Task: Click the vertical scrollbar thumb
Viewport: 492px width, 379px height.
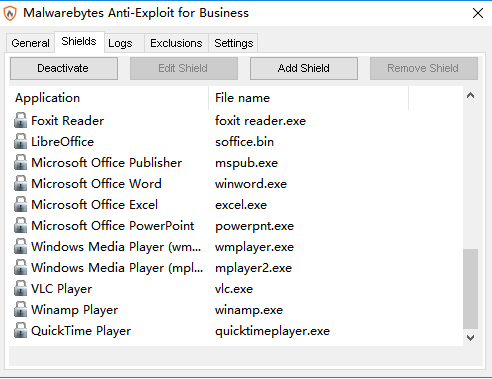Action: [x=470, y=289]
